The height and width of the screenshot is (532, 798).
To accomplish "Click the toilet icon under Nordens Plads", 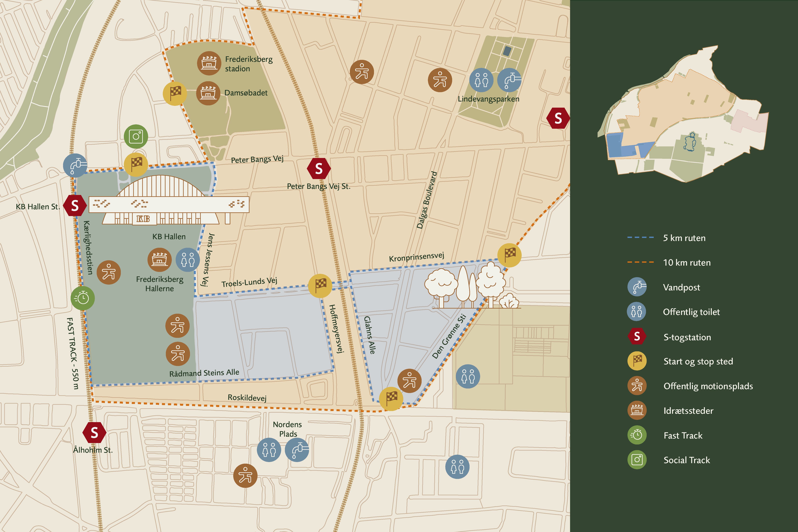I will tap(269, 450).
